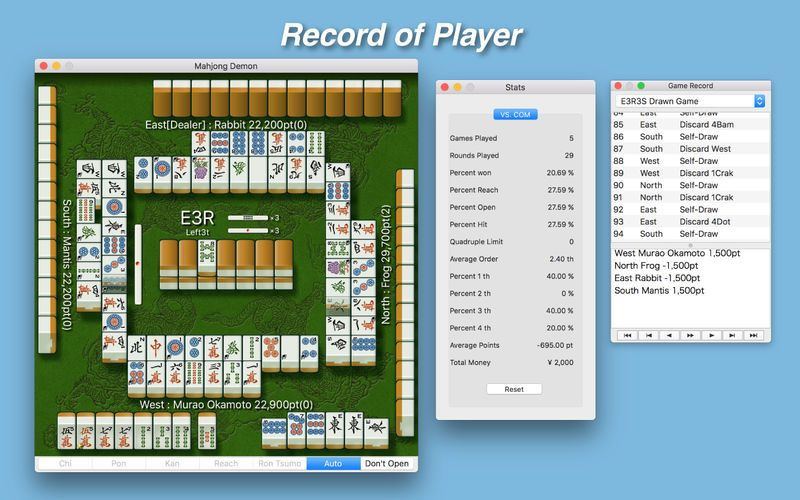Click the Games Played value 5

(x=571, y=138)
